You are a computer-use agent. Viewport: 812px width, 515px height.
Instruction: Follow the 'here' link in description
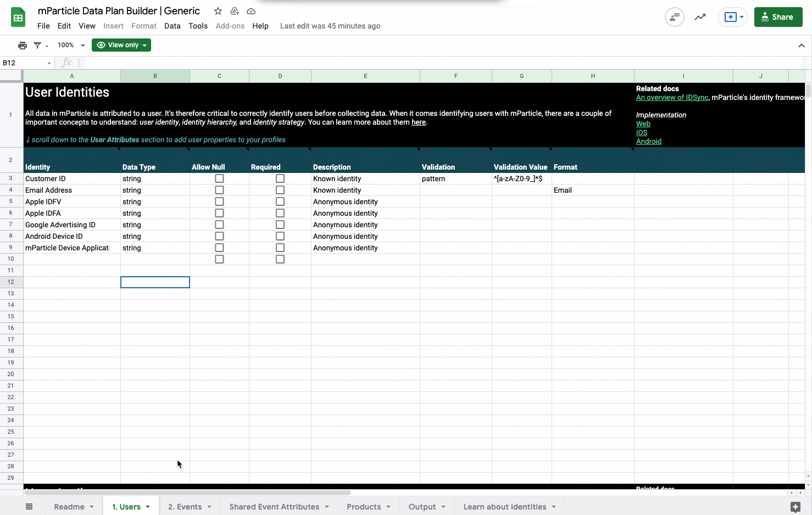(x=419, y=122)
